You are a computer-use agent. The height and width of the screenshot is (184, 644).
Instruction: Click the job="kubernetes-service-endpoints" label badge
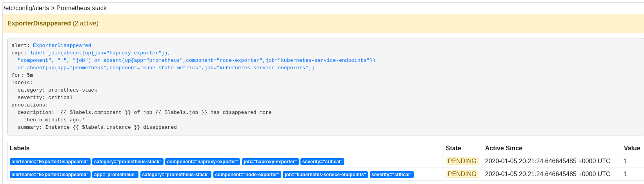click(325, 175)
